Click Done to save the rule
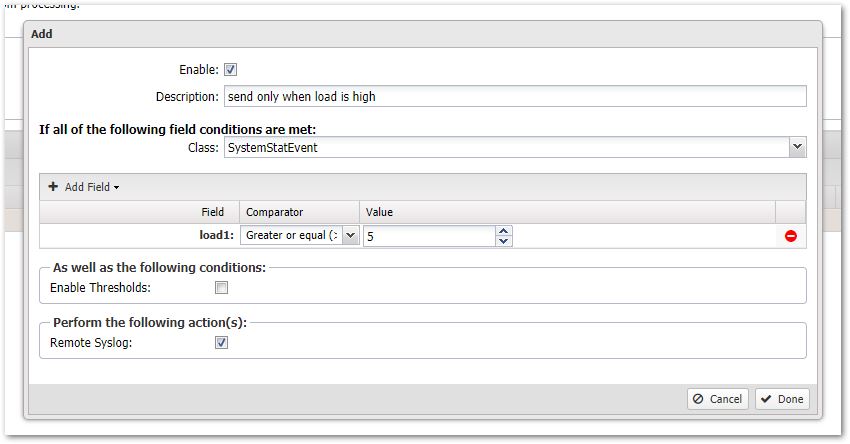This screenshot has height=444, width=850. pos(781,399)
